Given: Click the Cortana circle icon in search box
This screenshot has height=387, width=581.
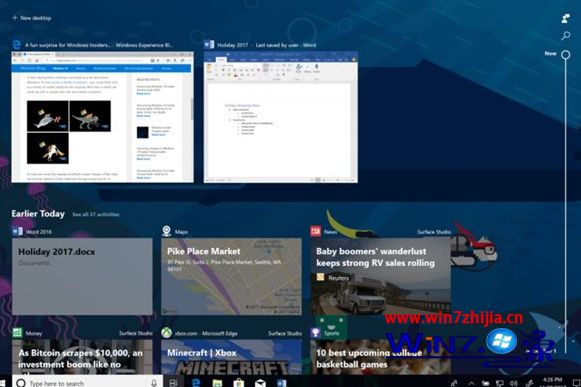Looking at the screenshot, I should pyautogui.click(x=21, y=383).
